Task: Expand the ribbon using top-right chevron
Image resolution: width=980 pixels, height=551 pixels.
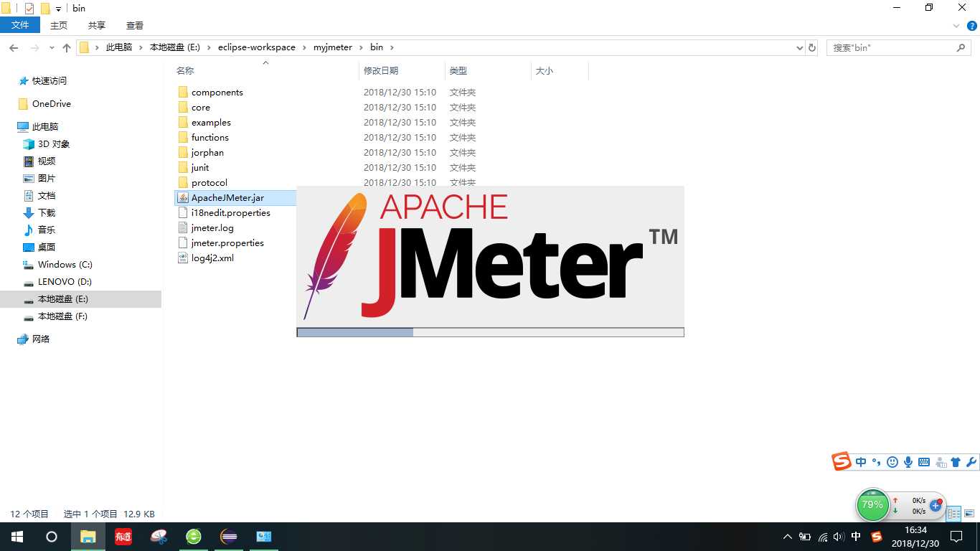Action: pyautogui.click(x=956, y=25)
